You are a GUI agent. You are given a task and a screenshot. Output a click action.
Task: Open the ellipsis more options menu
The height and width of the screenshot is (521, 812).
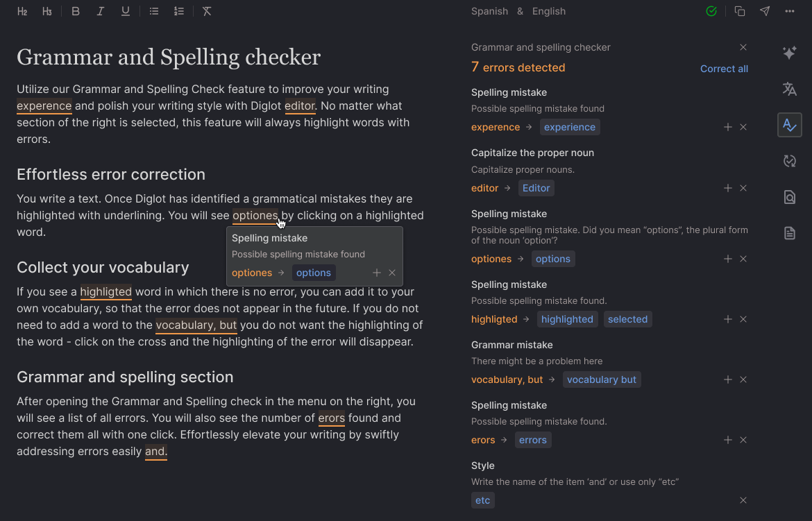tap(790, 11)
